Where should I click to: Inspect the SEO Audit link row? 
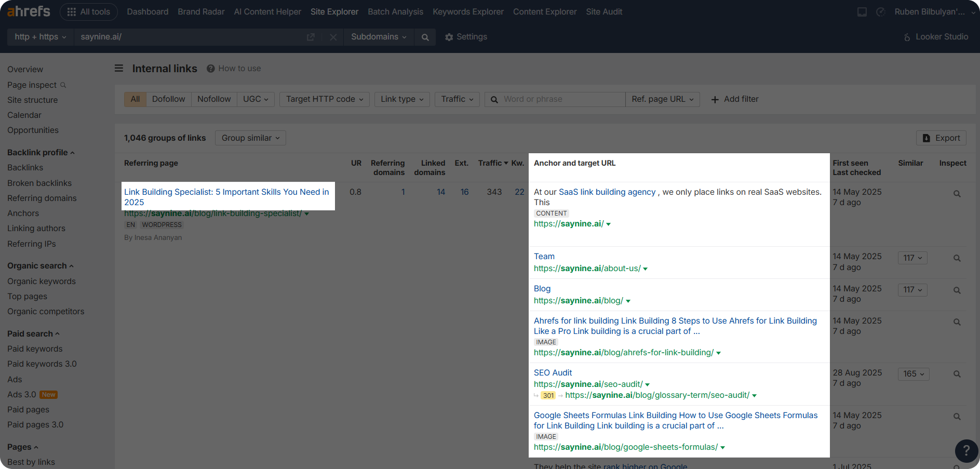(x=957, y=374)
